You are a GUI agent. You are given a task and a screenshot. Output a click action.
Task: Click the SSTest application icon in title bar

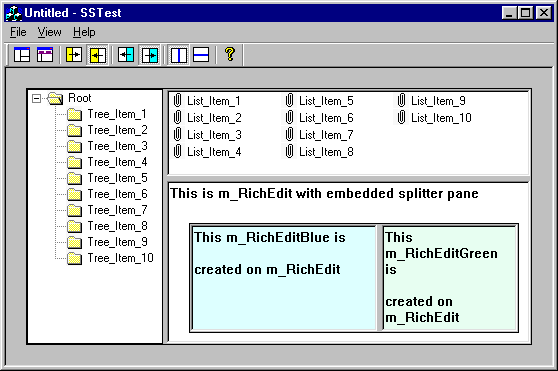tap(14, 13)
